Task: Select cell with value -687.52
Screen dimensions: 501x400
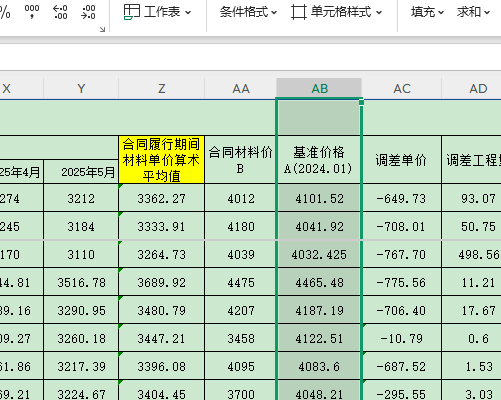Action: [x=402, y=366]
